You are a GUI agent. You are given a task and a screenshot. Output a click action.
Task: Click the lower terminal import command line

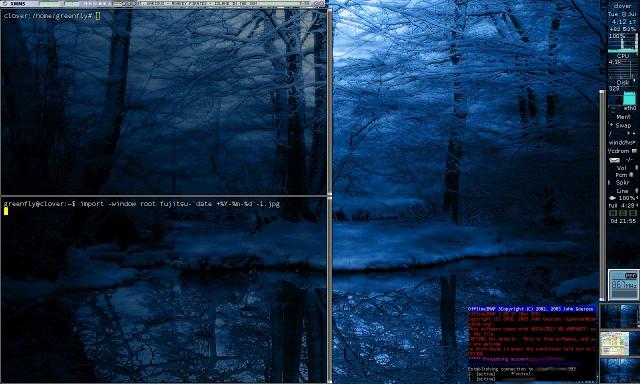point(142,204)
